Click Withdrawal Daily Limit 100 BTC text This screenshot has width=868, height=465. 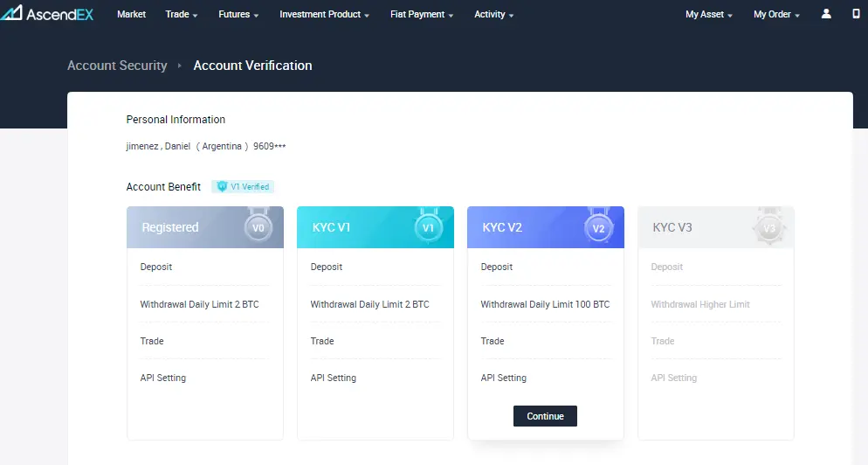(x=545, y=304)
